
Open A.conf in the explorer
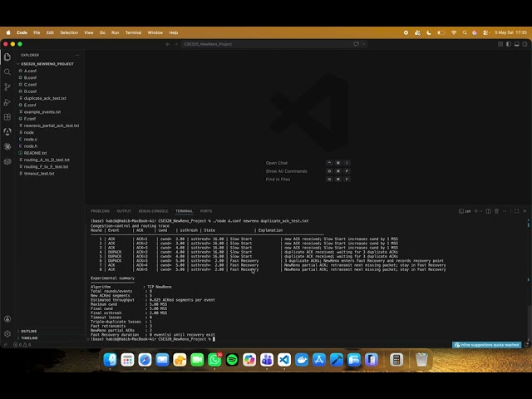tap(30, 71)
